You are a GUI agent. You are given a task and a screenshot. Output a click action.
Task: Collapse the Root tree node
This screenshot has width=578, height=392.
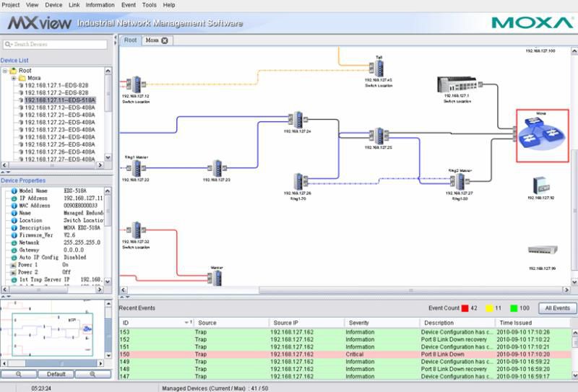pyautogui.click(x=5, y=71)
